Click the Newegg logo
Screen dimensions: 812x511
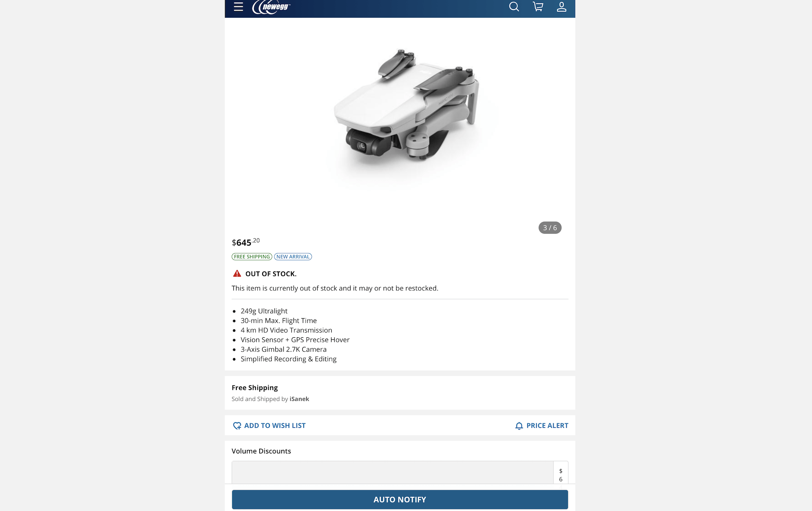pyautogui.click(x=271, y=7)
